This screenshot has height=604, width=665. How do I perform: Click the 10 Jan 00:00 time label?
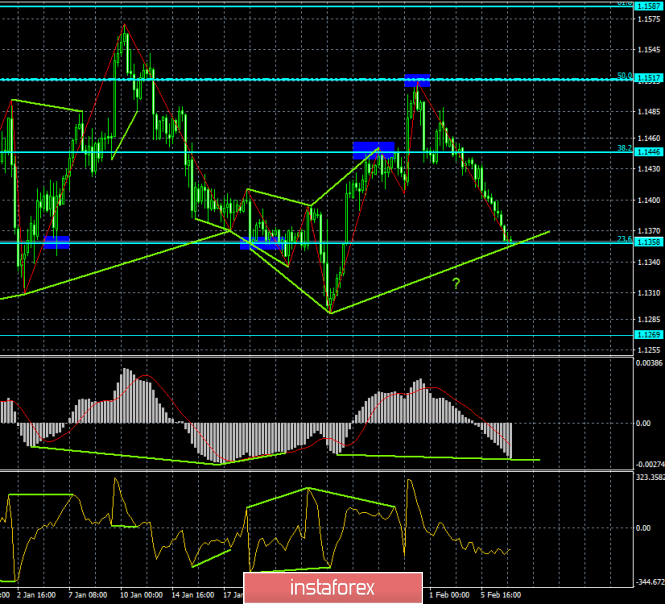(x=141, y=595)
